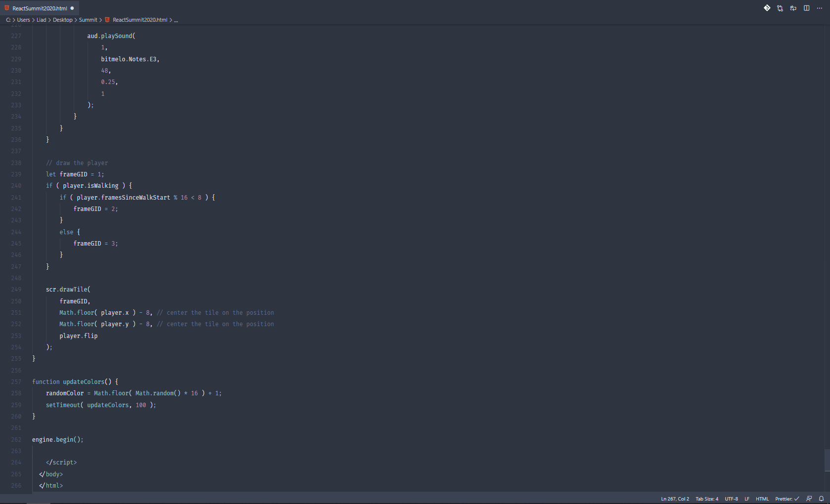The height and width of the screenshot is (504, 830).
Task: Click the unsaved dot on ReactSummit2020.html tab
Action: pyautogui.click(x=72, y=8)
